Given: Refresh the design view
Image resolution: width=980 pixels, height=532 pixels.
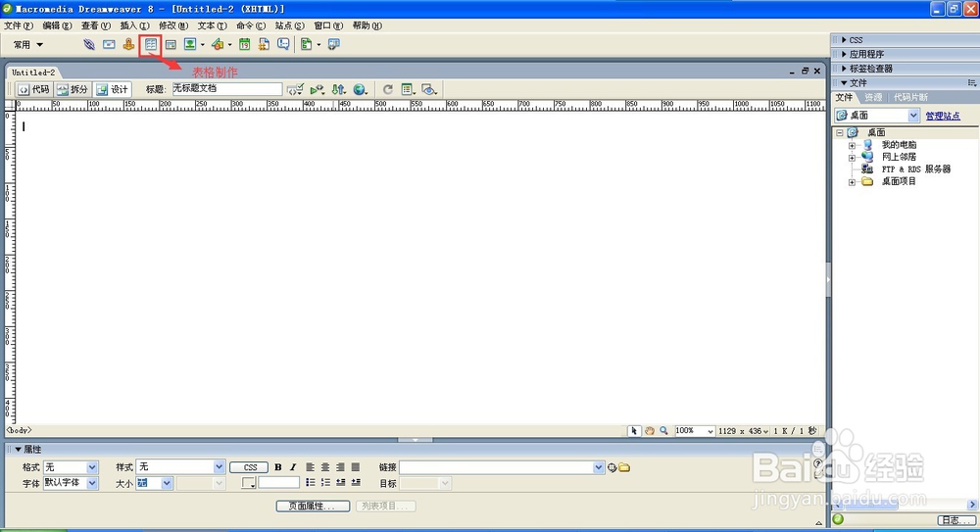Looking at the screenshot, I should (x=387, y=89).
